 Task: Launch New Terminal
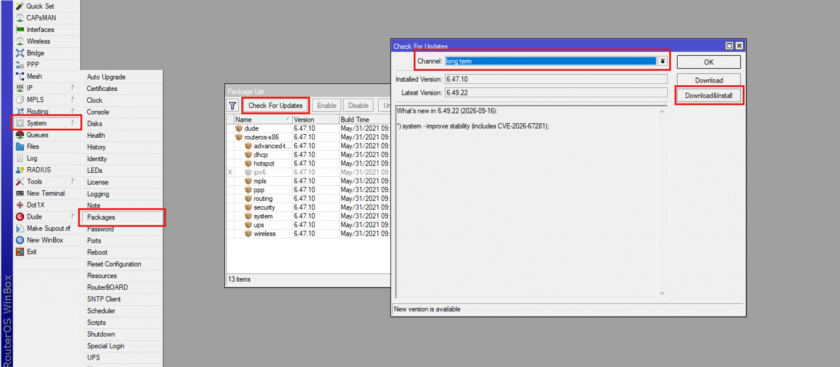click(x=47, y=193)
